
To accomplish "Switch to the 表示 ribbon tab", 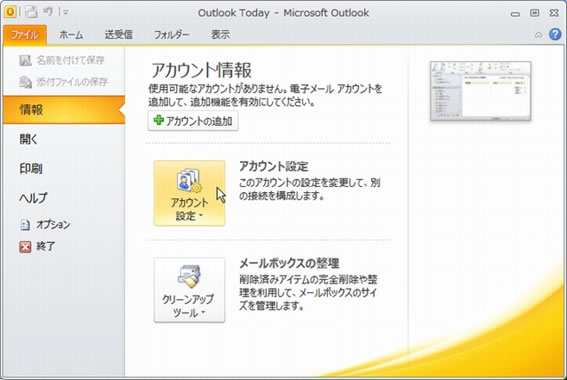I will pyautogui.click(x=220, y=35).
